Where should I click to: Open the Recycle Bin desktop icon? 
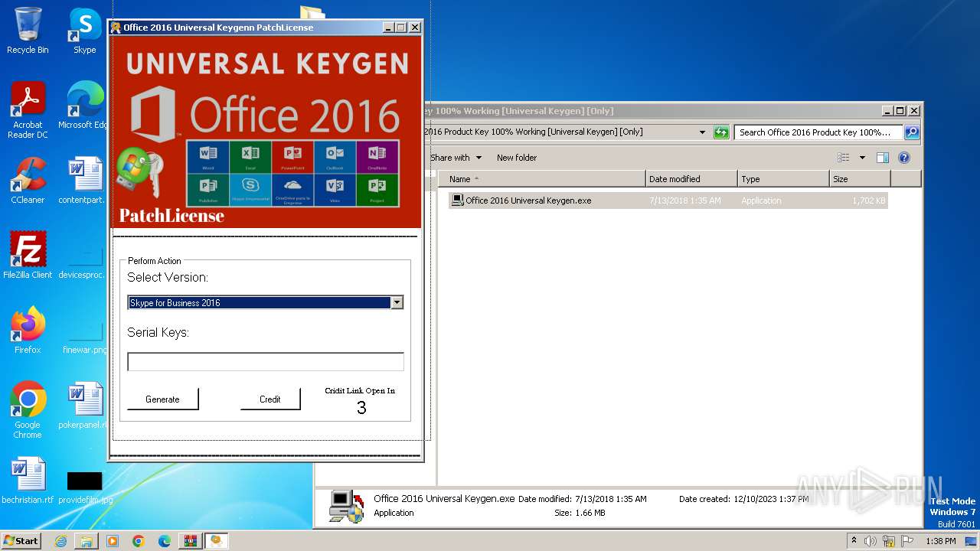tap(28, 31)
